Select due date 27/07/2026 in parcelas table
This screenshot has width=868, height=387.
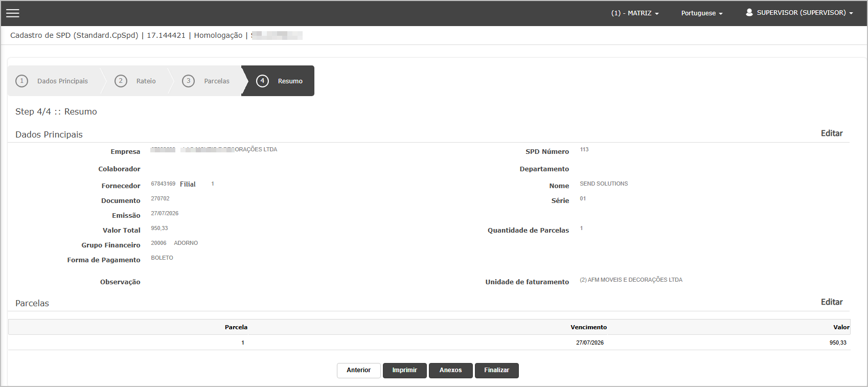(590, 343)
